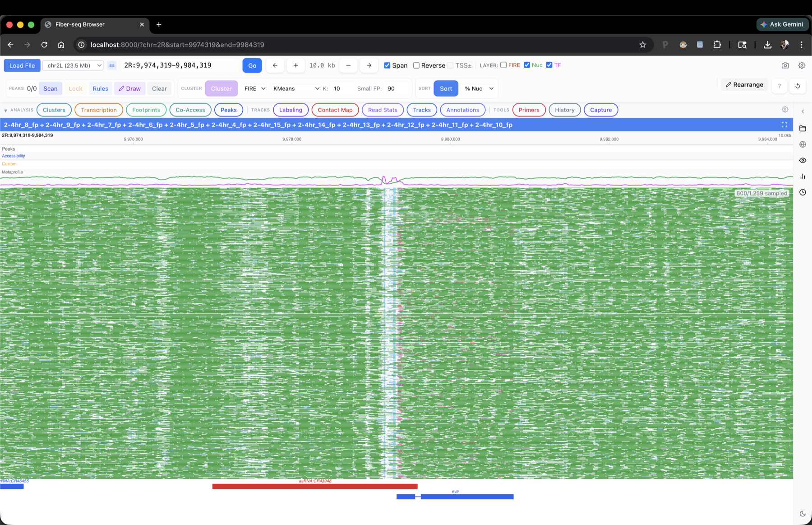Screen dimensions: 812x525
Task: Open settings gear in top toolbar
Action: click(802, 65)
